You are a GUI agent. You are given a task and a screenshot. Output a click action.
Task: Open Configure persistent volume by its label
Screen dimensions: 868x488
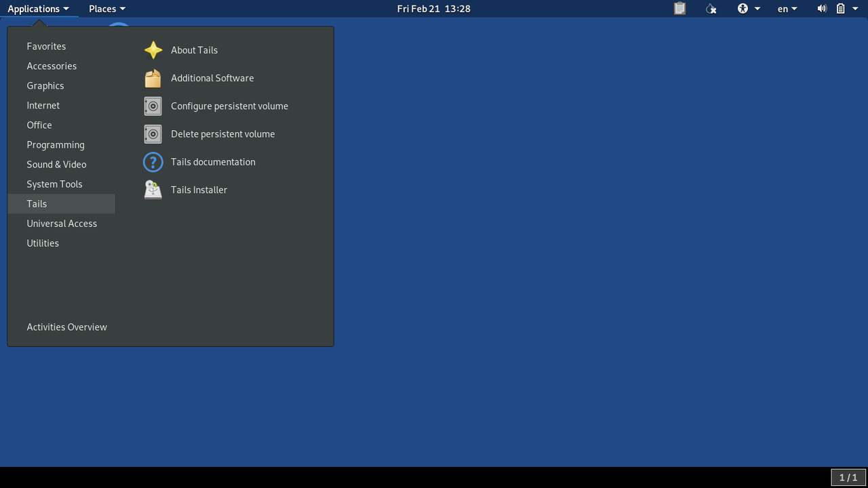pyautogui.click(x=229, y=106)
